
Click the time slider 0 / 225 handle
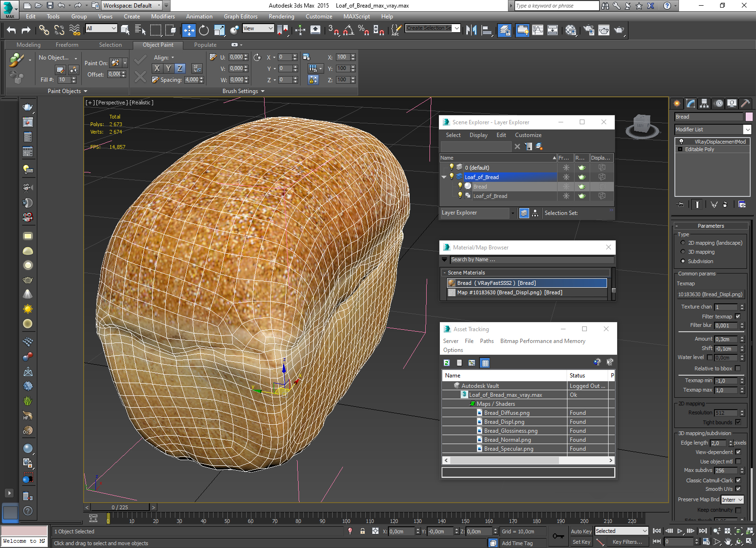coord(120,507)
